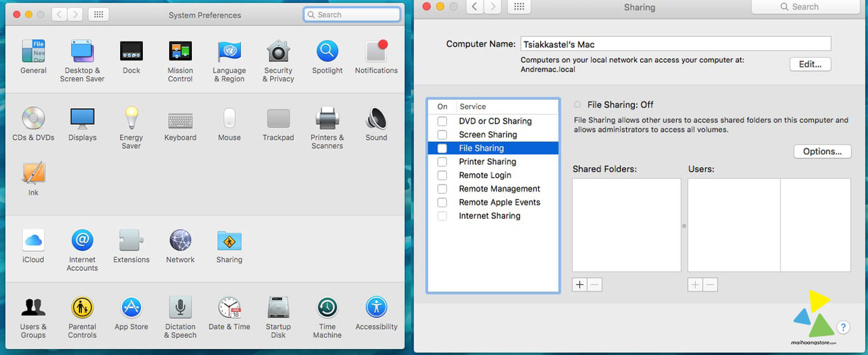Select Remote Management in the service list
This screenshot has height=355, width=868.
tap(499, 189)
